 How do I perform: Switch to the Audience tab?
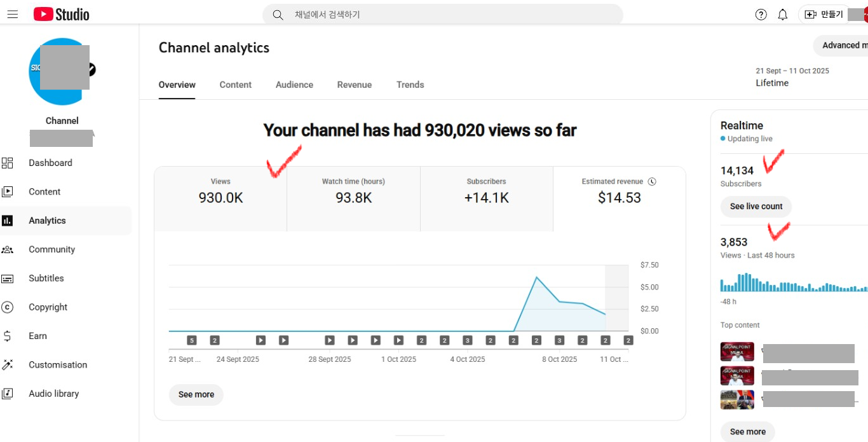[294, 85]
